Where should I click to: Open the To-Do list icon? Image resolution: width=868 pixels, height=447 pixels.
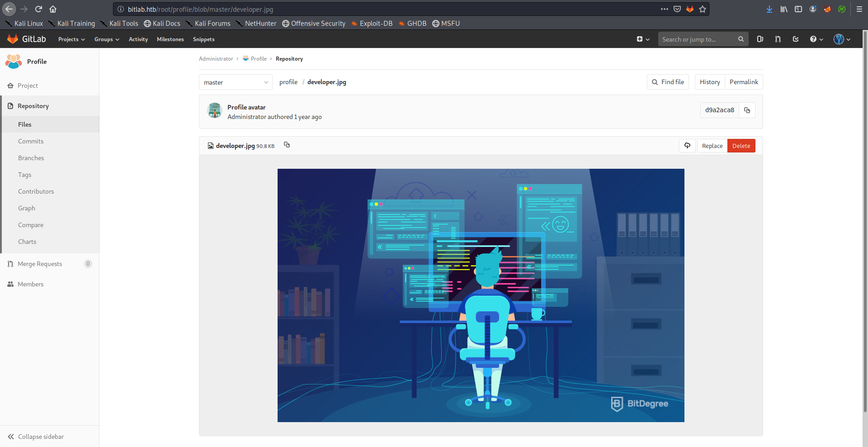point(796,39)
